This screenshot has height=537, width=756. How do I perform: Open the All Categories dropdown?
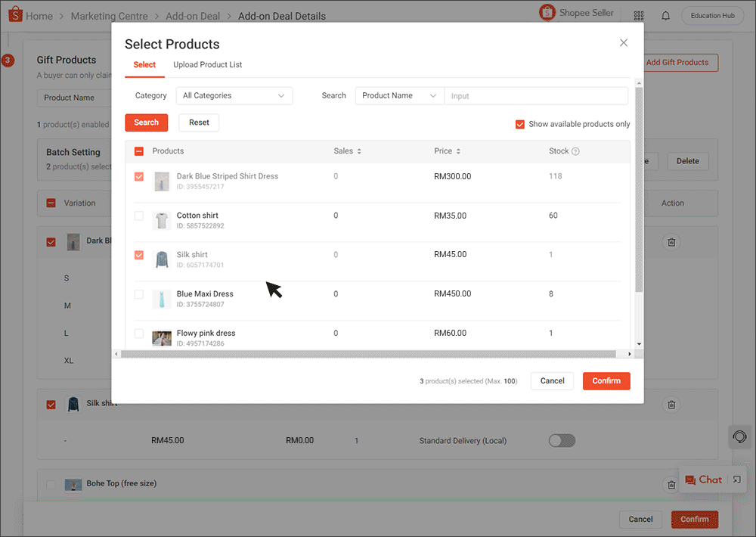tap(234, 95)
